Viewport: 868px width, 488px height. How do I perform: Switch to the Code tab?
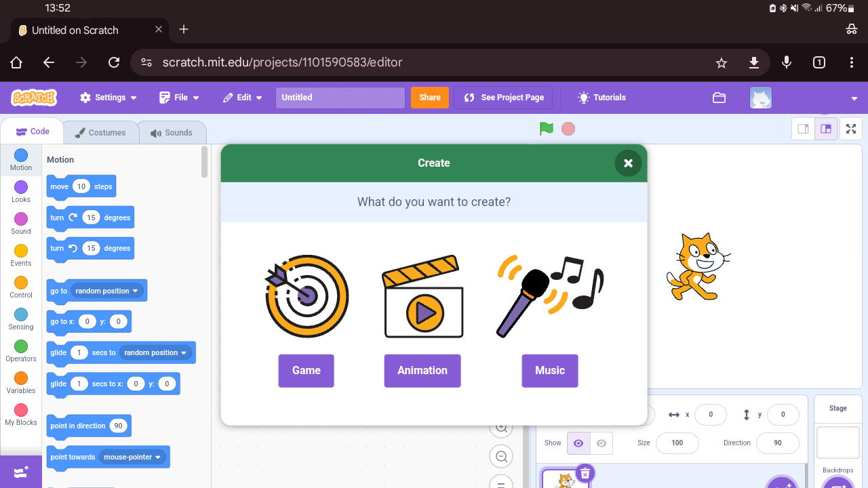(33, 131)
